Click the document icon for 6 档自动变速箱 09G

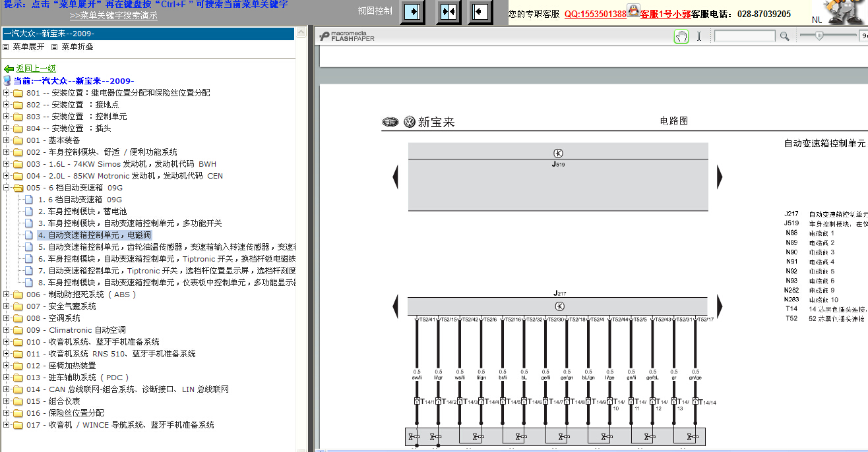click(x=29, y=200)
